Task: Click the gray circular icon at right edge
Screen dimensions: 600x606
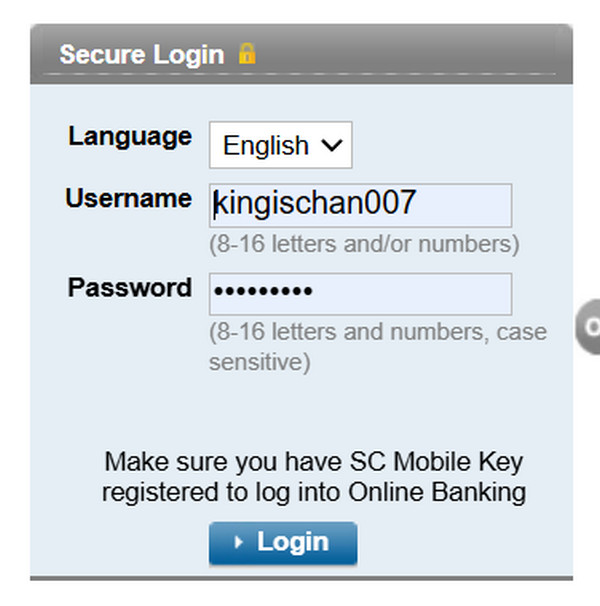Action: point(590,327)
